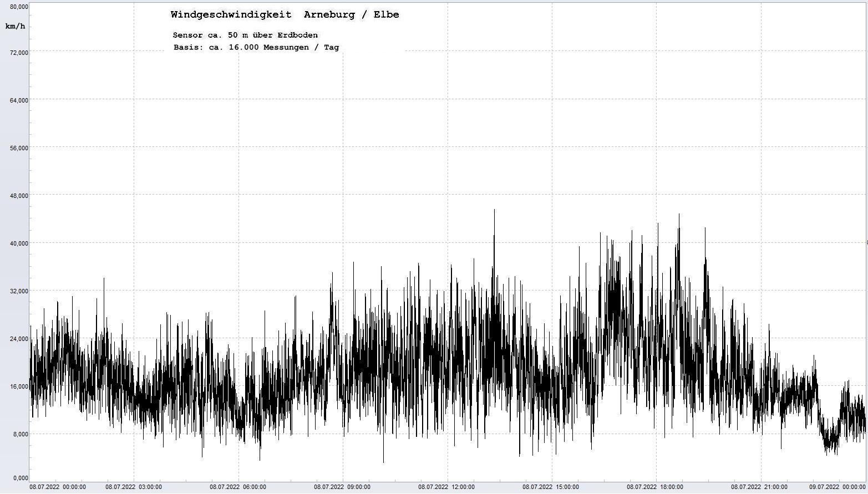Click the 0,000 y-axis label
The width and height of the screenshot is (868, 494).
coord(21,478)
